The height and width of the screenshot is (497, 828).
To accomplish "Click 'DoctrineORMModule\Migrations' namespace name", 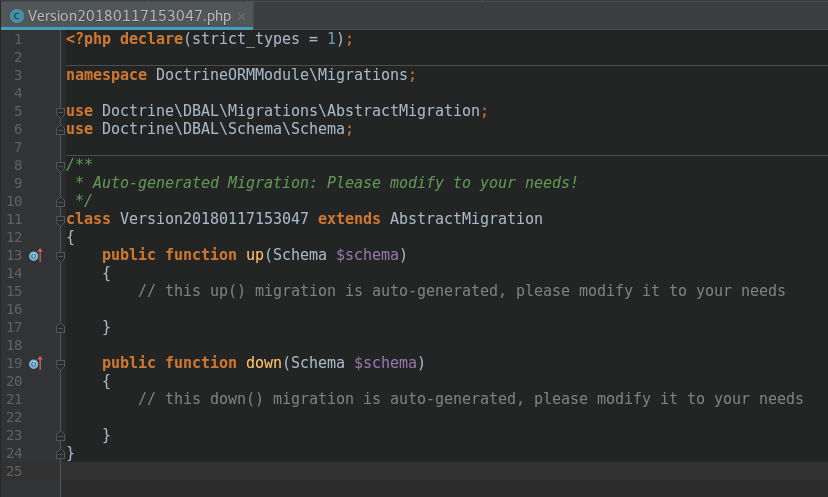I will click(x=281, y=75).
